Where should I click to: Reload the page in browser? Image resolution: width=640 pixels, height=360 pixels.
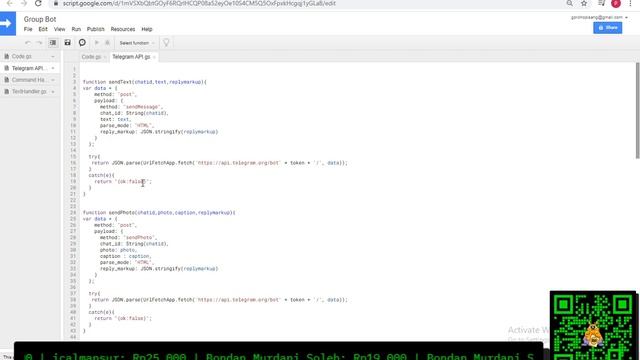38,3
